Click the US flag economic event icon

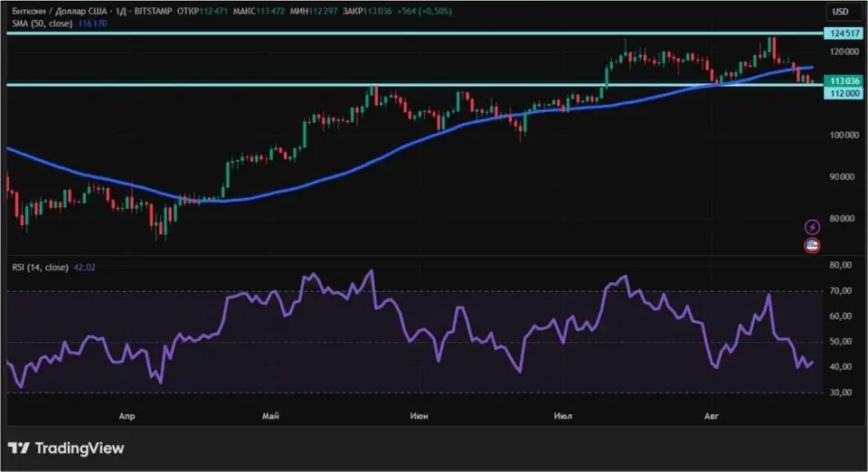[812, 245]
